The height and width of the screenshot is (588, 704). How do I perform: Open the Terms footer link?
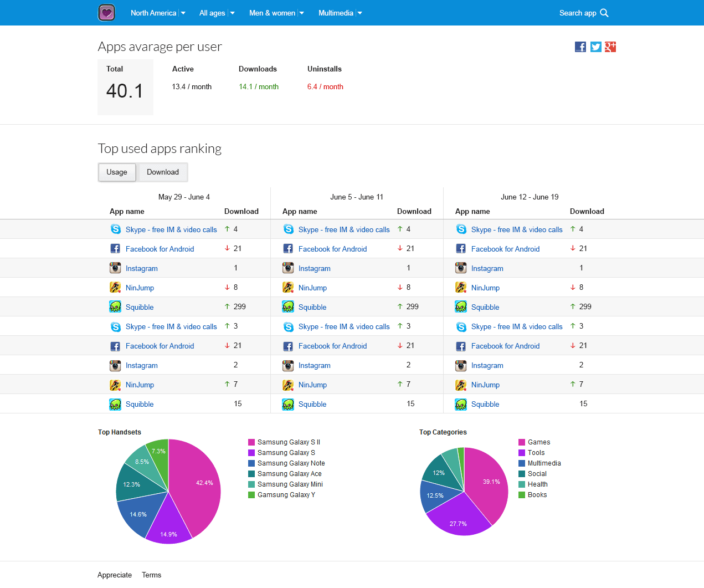(x=151, y=575)
